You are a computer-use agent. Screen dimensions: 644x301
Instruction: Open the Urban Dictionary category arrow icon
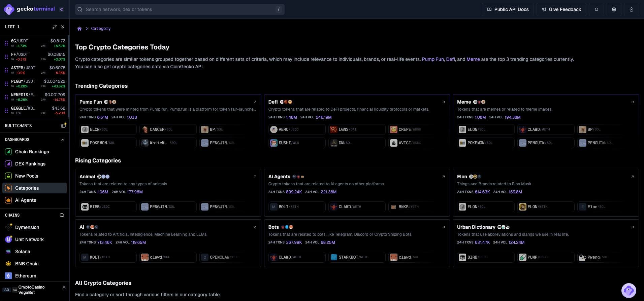tap(632, 227)
